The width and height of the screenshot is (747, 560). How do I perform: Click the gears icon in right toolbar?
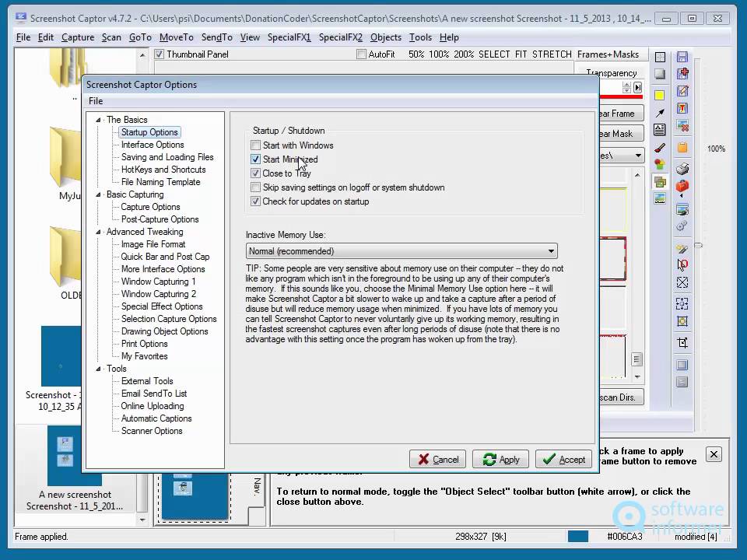pos(682,226)
